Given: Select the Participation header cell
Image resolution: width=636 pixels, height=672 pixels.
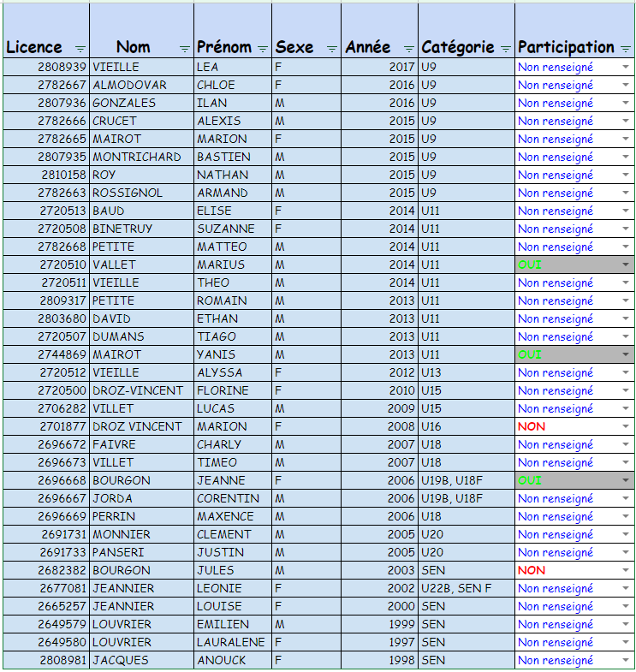Looking at the screenshot, I should [575, 31].
